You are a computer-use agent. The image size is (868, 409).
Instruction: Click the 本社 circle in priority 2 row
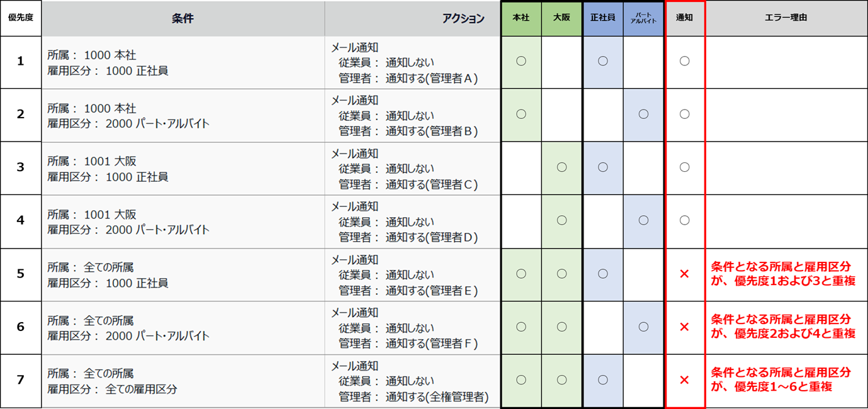coord(521,114)
